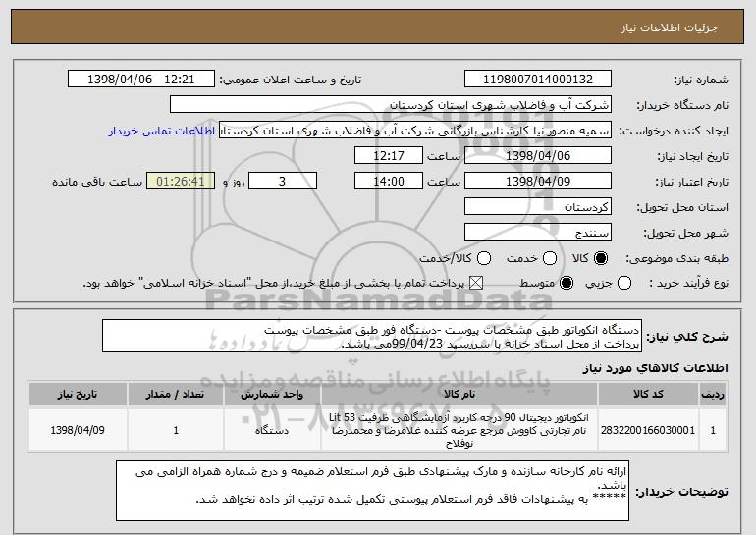Click the ساعت باقی مانده label
The height and width of the screenshot is (535, 756).
(x=97, y=182)
